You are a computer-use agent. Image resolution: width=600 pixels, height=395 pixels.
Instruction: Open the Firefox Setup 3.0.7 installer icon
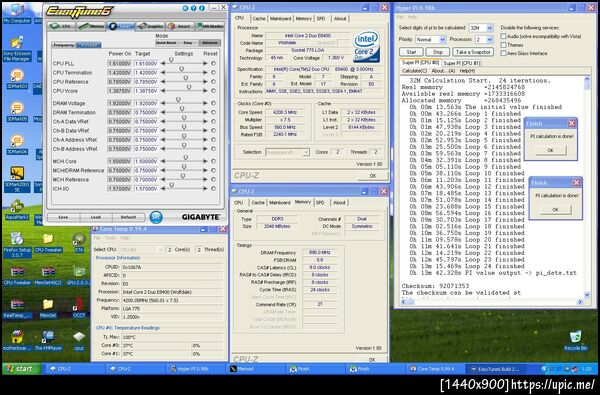pos(17,245)
